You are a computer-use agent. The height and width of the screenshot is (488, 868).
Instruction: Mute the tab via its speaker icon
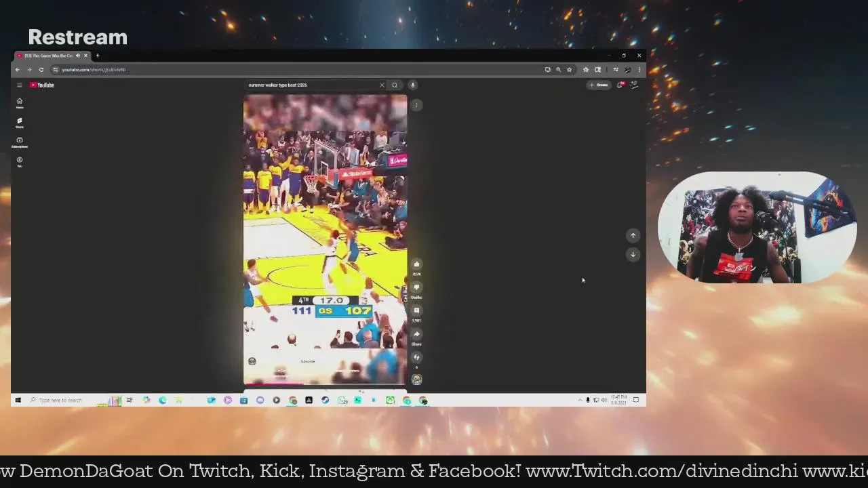pos(78,56)
